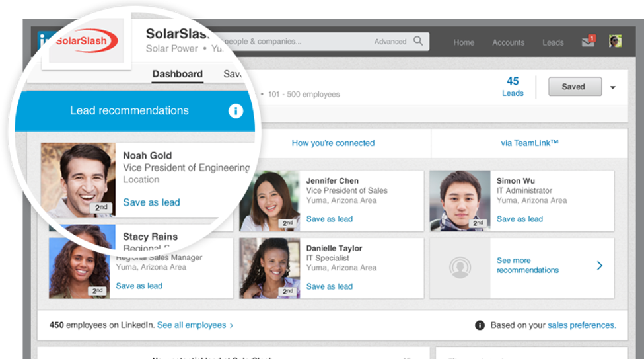Image resolution: width=644 pixels, height=359 pixels.
Task: Save Danielle Taylor as lead
Action: [x=330, y=287]
